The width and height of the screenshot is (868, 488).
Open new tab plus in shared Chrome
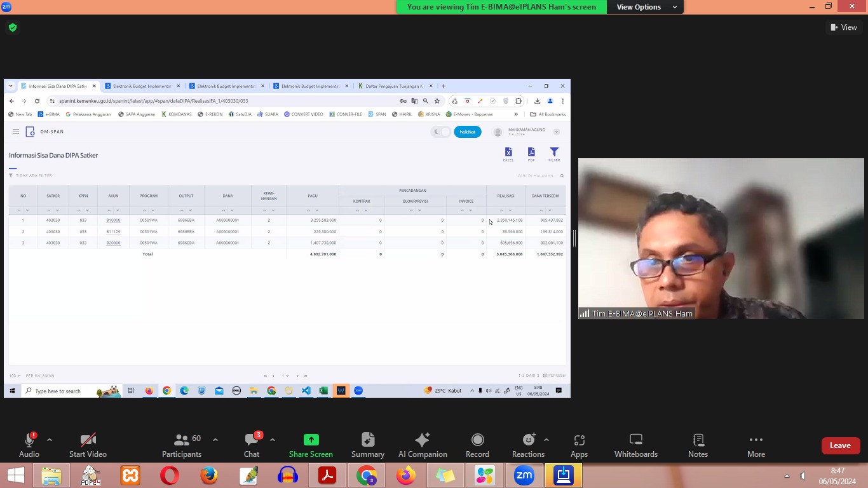[444, 86]
